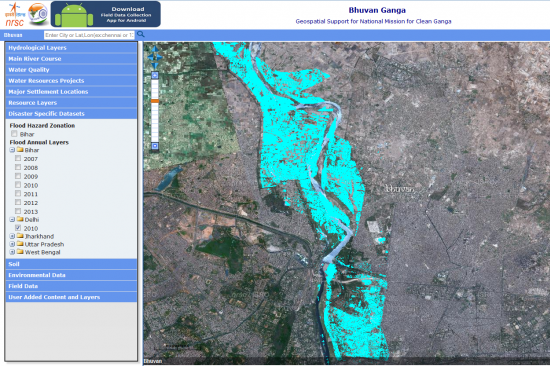Zoom out using the minus button

pos(155,146)
